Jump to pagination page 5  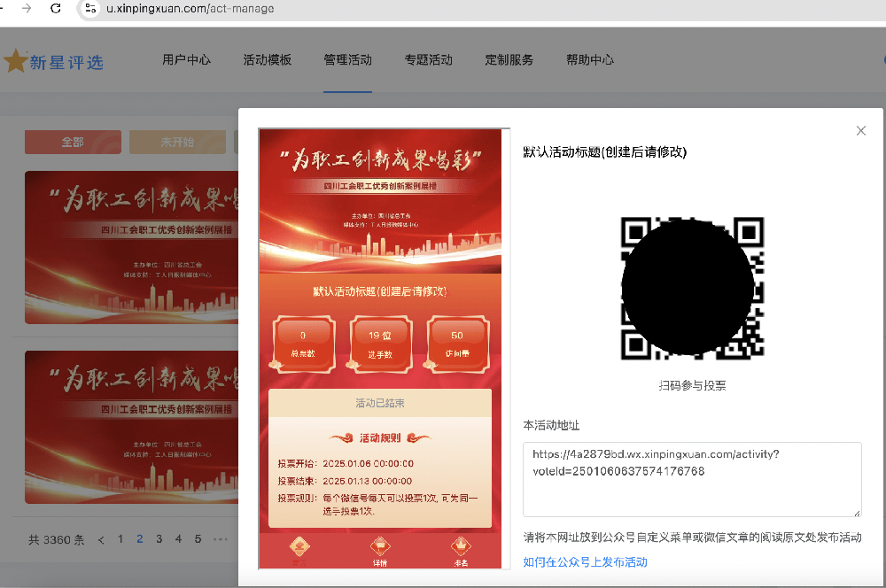click(198, 539)
